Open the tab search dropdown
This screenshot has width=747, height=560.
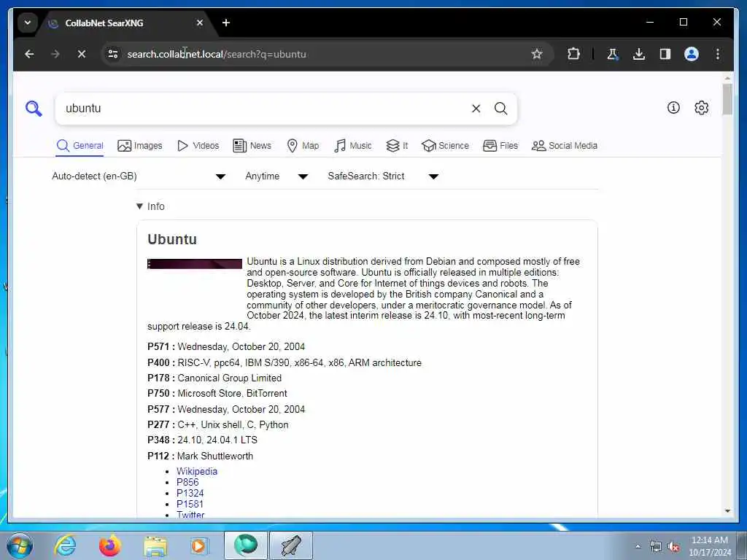click(x=28, y=23)
